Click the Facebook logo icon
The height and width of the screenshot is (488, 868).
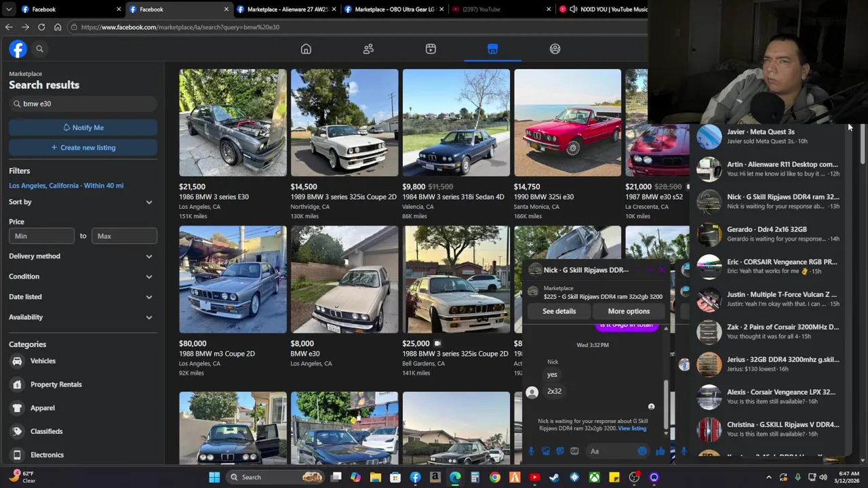[18, 49]
